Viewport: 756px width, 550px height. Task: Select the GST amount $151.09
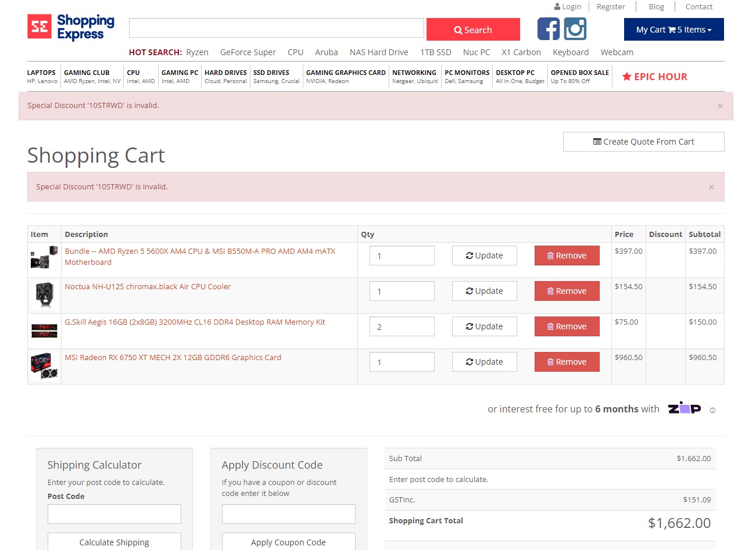pos(697,499)
